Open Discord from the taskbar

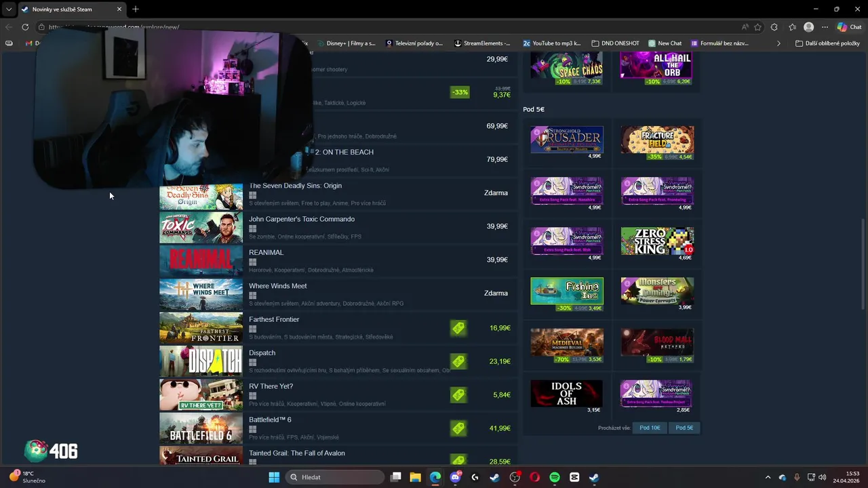pyautogui.click(x=456, y=477)
